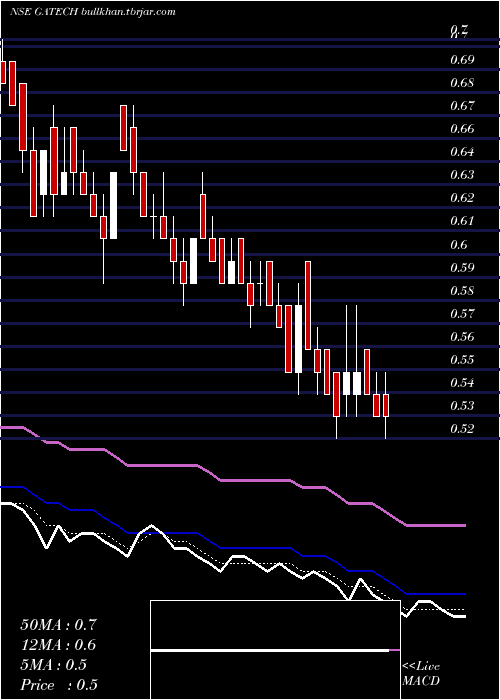Click the 0.67 price axis label
The height and width of the screenshot is (700, 500).
click(462, 106)
